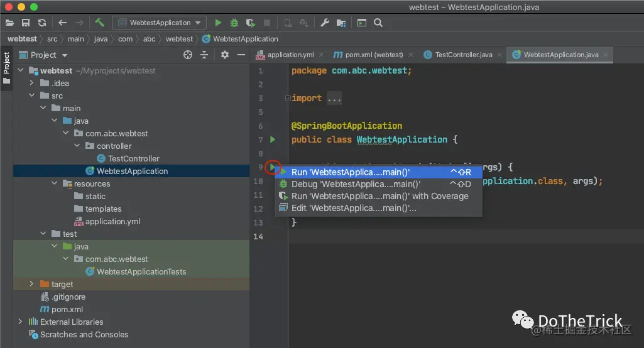This screenshot has height=348, width=644.
Task: Expand External Libraries node
Action: pos(21,321)
